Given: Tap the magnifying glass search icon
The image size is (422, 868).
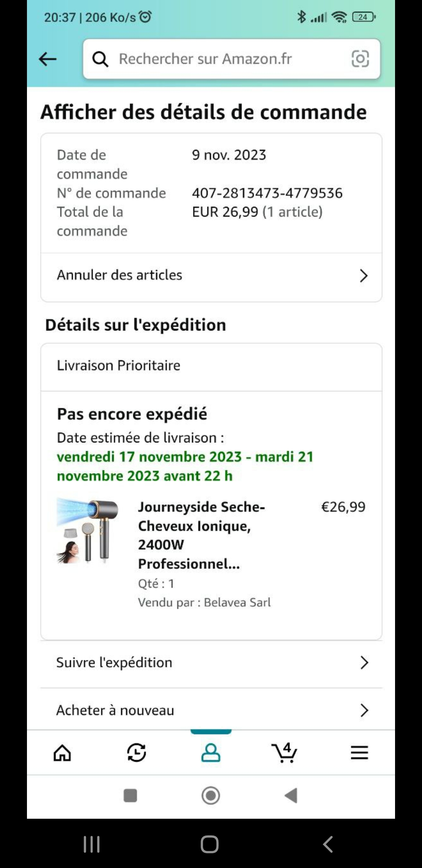Looking at the screenshot, I should click(100, 59).
